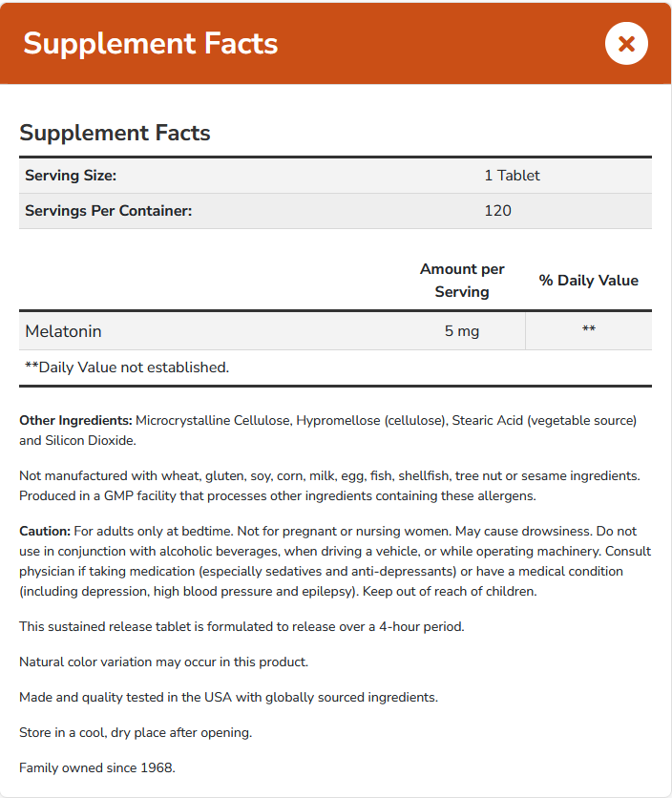Click the Store in a cool, dry place text

tap(135, 732)
